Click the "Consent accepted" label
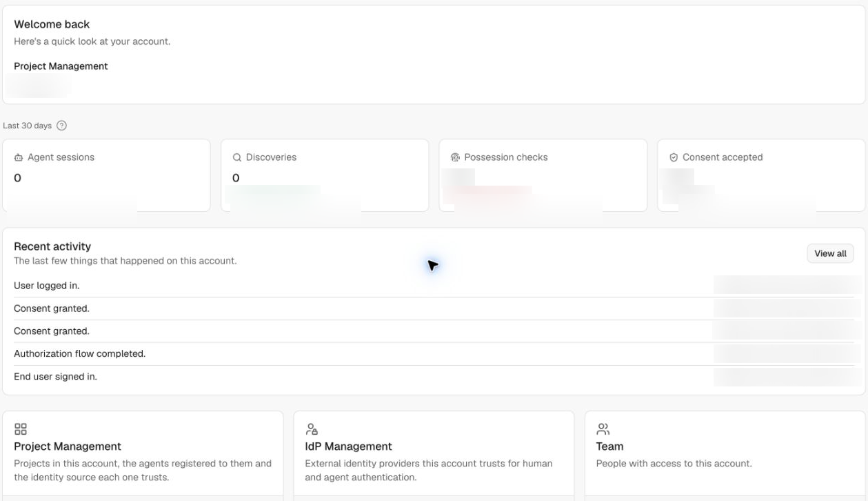The height and width of the screenshot is (501, 868). (x=723, y=157)
